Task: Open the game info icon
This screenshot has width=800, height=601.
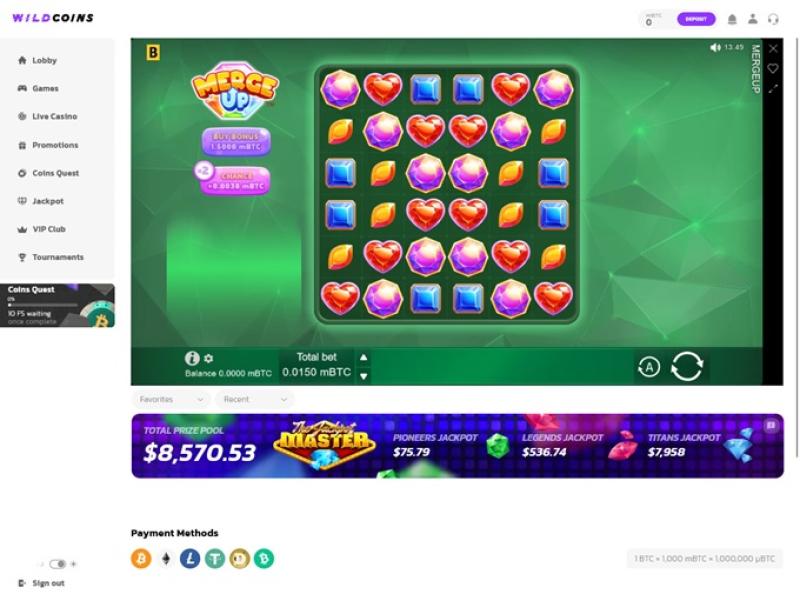Action: point(192,358)
